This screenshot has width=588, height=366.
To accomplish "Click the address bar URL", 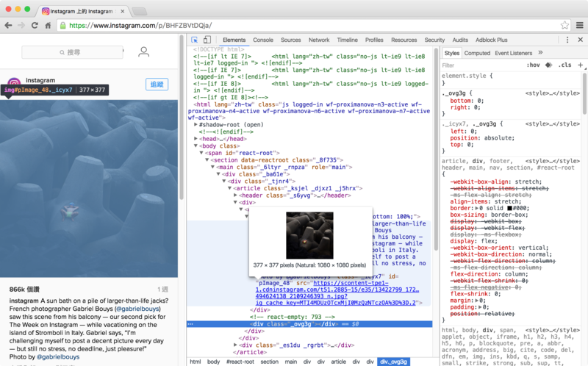I will point(140,26).
